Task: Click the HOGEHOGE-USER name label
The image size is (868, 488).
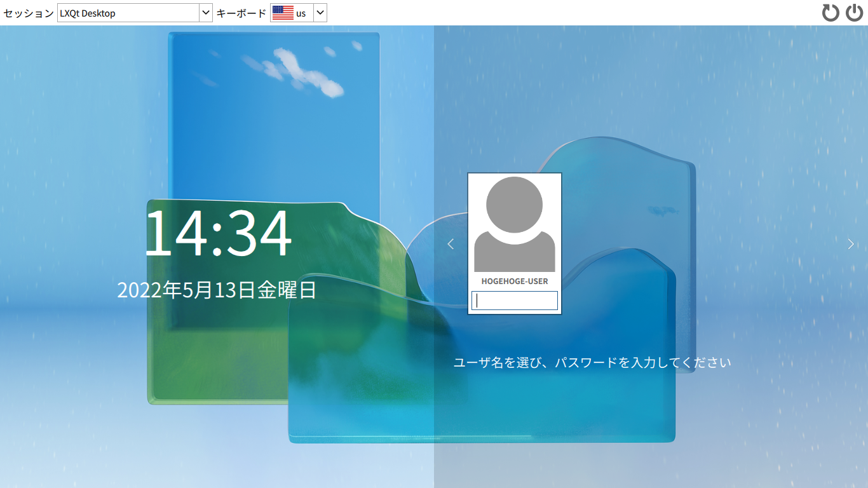Action: (515, 281)
